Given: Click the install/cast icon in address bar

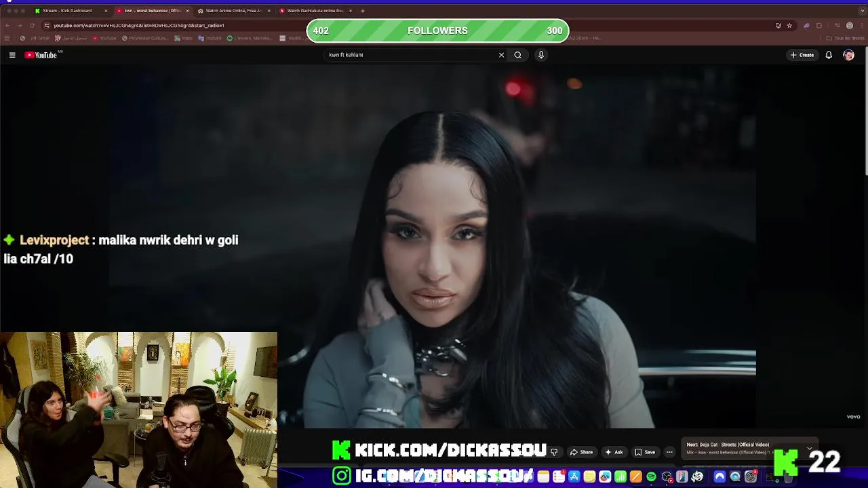Looking at the screenshot, I should [x=778, y=26].
